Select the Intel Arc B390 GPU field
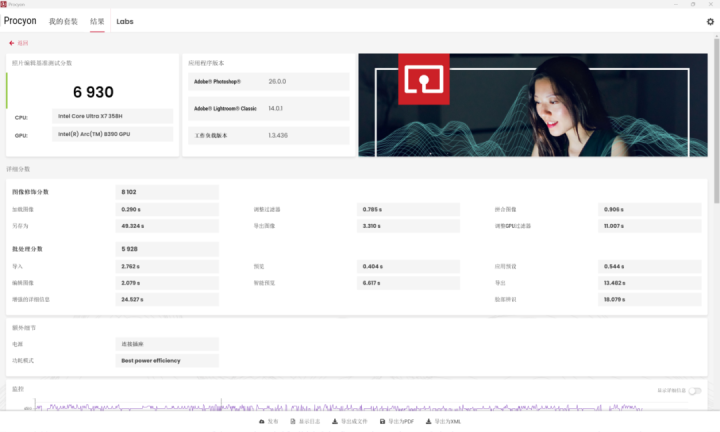The image size is (720, 432). point(111,133)
